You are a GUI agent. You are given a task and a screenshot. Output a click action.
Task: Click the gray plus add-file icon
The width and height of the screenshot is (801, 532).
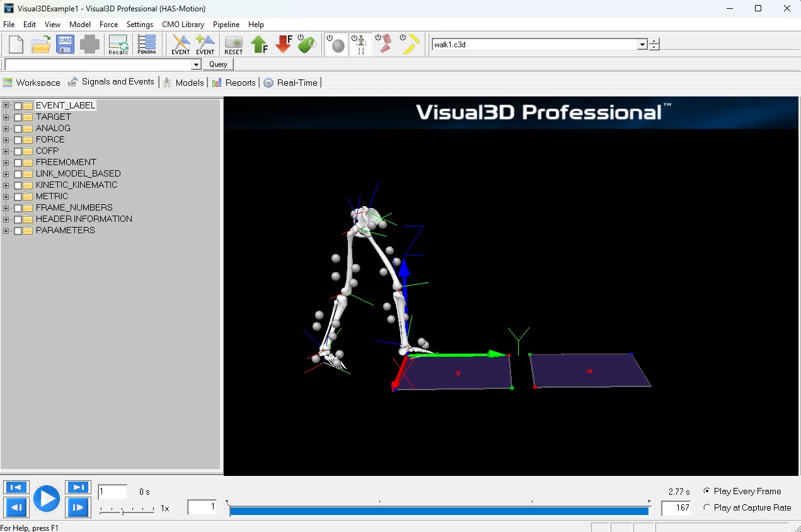(89, 44)
